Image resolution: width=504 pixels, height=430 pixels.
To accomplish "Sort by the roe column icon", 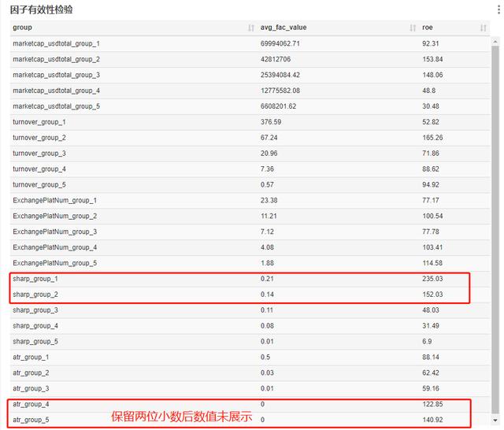I will point(483,28).
